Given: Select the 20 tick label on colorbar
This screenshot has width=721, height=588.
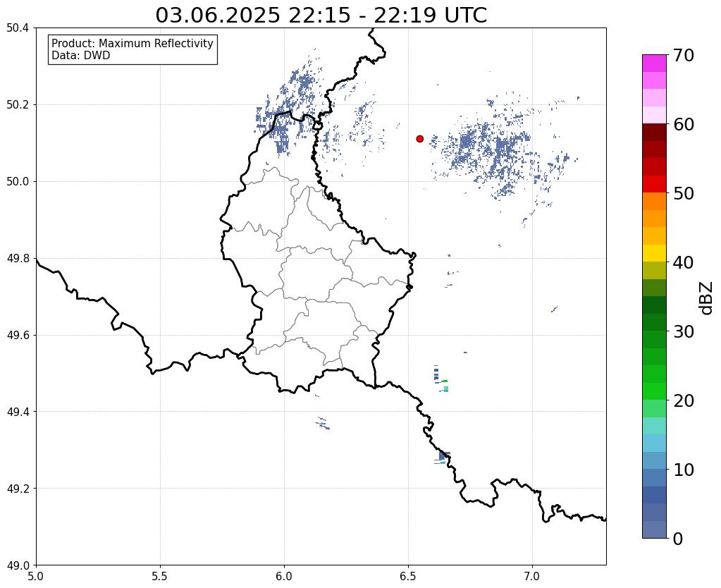Looking at the screenshot, I should (684, 400).
